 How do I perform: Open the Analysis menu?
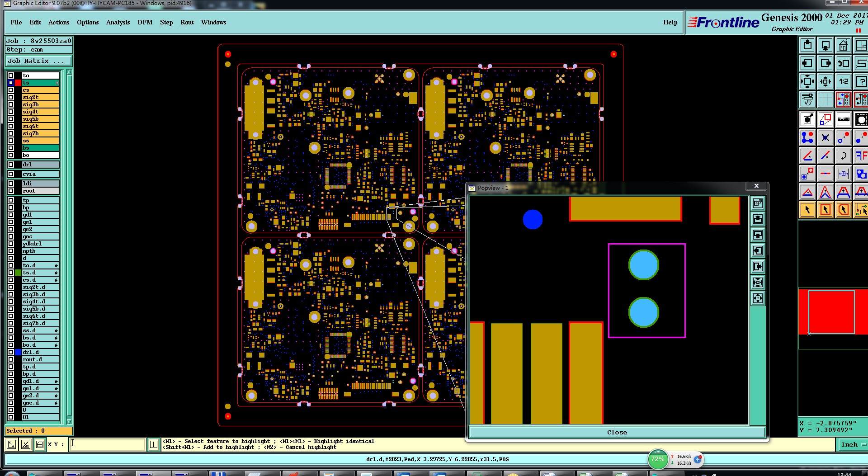(x=118, y=22)
